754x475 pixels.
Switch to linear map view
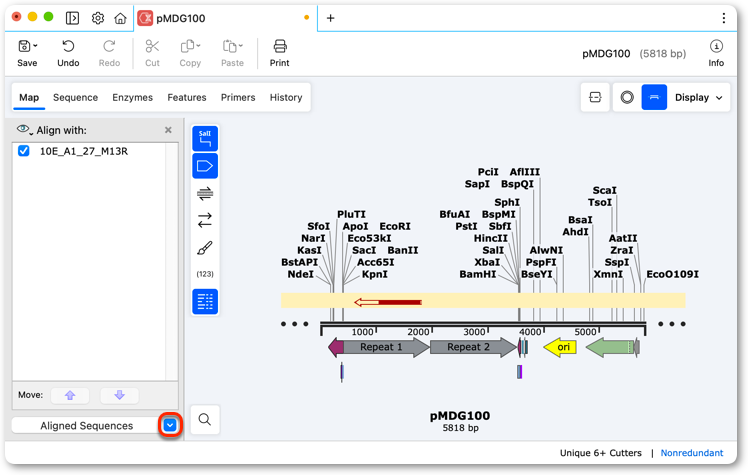coord(654,98)
